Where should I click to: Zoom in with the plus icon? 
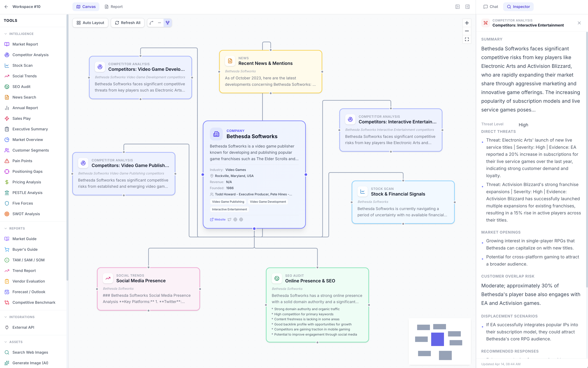pyautogui.click(x=467, y=23)
